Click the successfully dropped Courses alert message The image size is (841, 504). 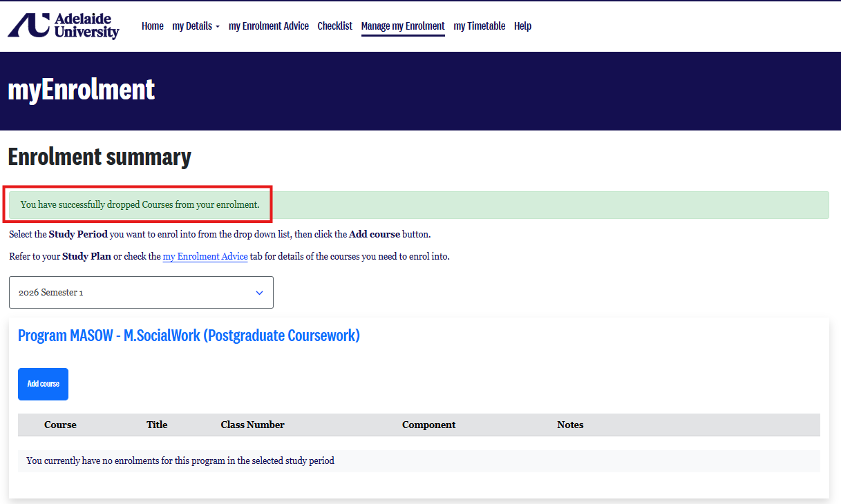[x=140, y=204]
